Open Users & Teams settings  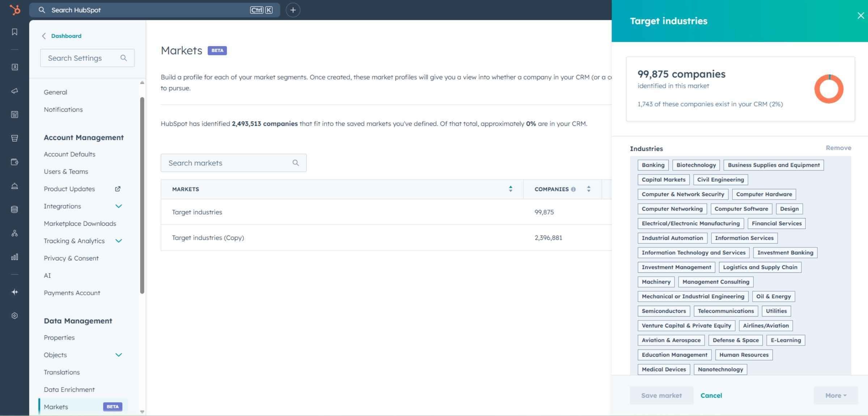66,171
